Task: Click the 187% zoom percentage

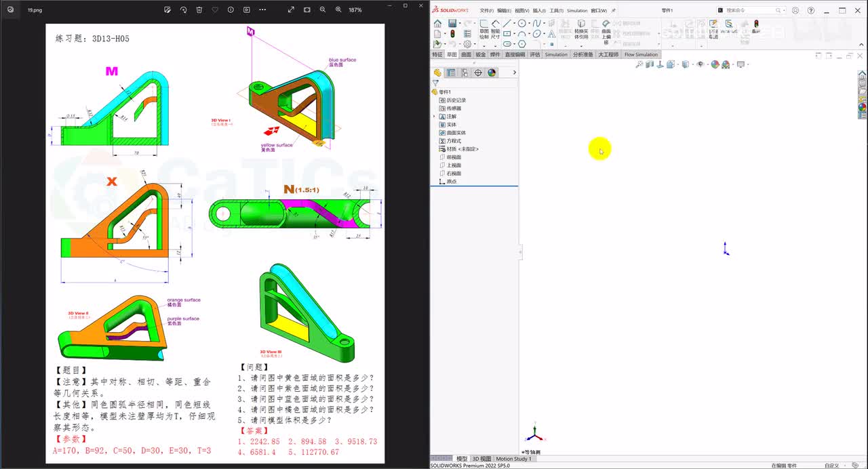Action: (x=355, y=10)
